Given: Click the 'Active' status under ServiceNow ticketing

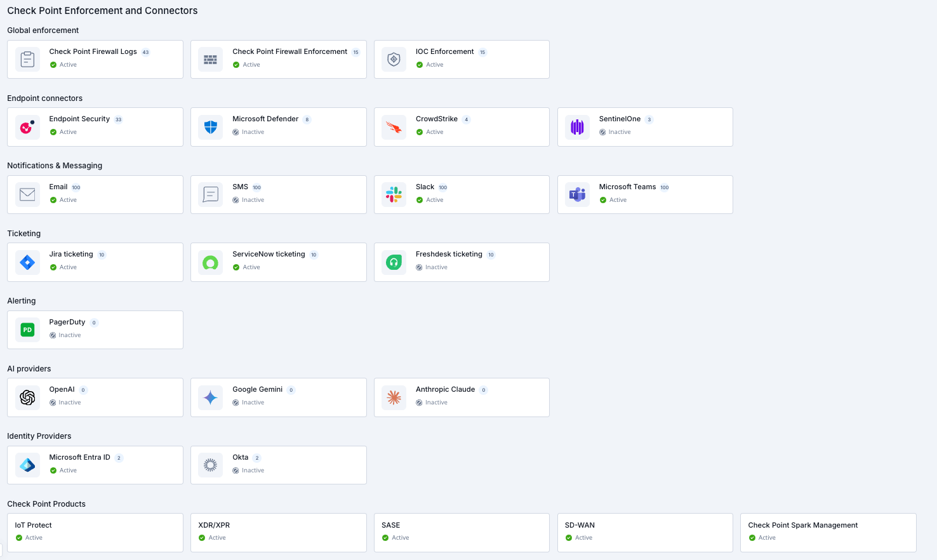Looking at the screenshot, I should [x=246, y=267].
